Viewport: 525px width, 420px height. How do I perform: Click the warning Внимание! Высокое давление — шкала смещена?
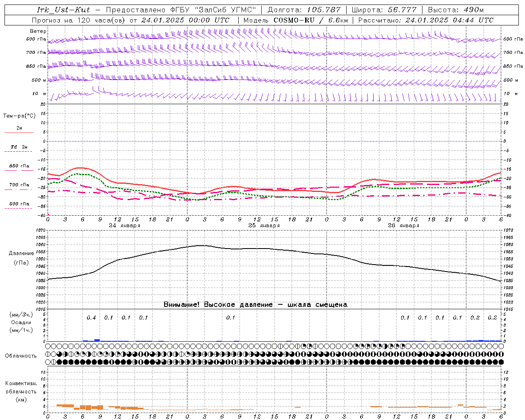pyautogui.click(x=256, y=305)
